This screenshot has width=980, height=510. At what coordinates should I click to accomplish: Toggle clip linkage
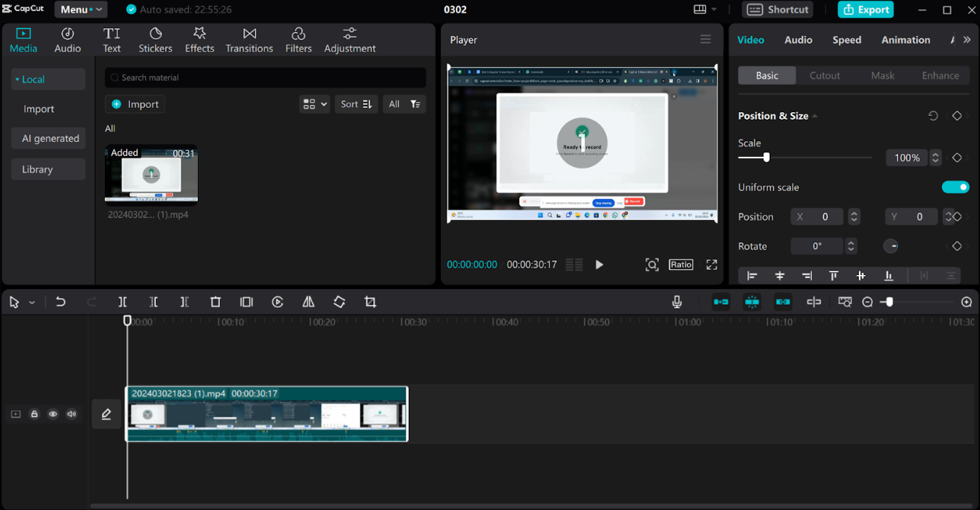click(x=783, y=302)
